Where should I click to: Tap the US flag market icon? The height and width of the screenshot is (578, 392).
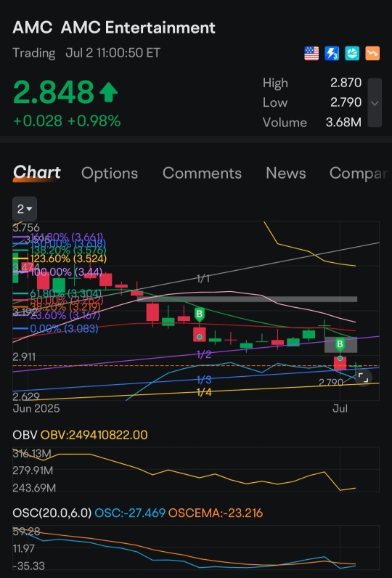click(x=311, y=54)
